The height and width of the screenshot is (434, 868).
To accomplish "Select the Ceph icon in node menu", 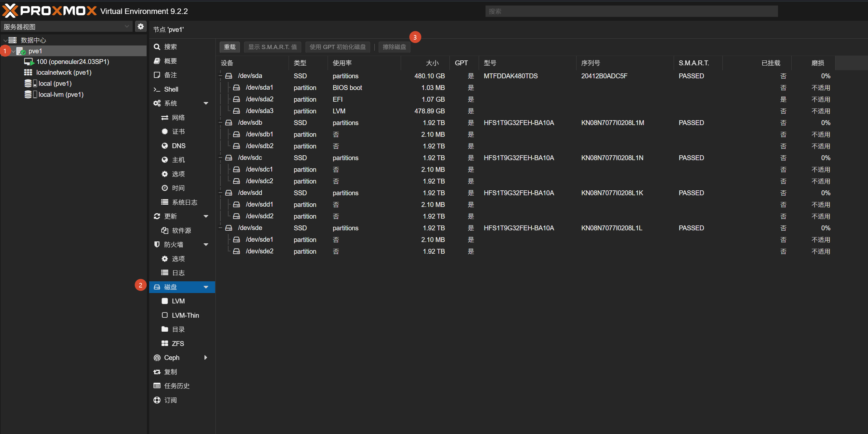I will [x=157, y=358].
